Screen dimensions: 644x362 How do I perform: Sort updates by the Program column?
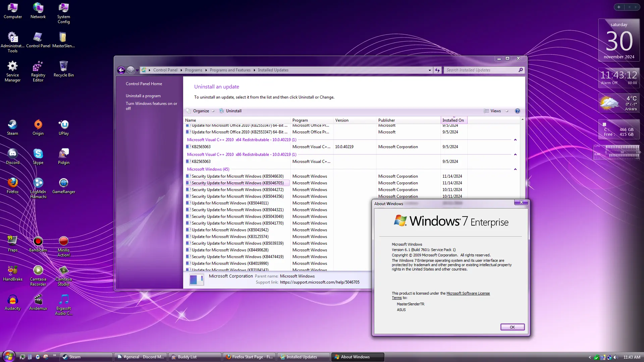(x=312, y=120)
